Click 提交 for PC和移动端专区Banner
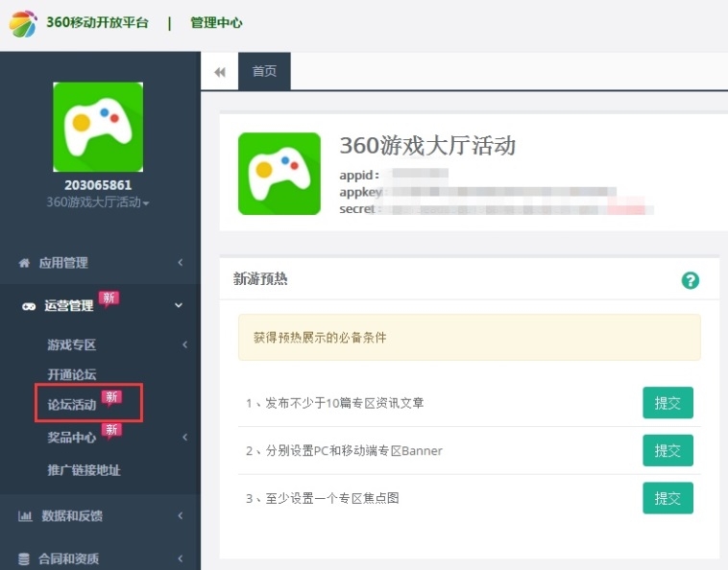The height and width of the screenshot is (570, 728). (x=667, y=450)
